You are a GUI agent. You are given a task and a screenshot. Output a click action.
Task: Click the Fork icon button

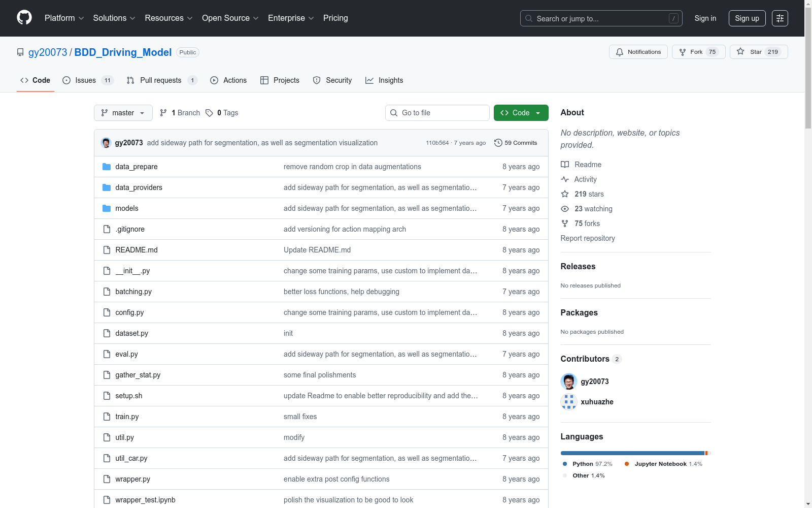683,52
